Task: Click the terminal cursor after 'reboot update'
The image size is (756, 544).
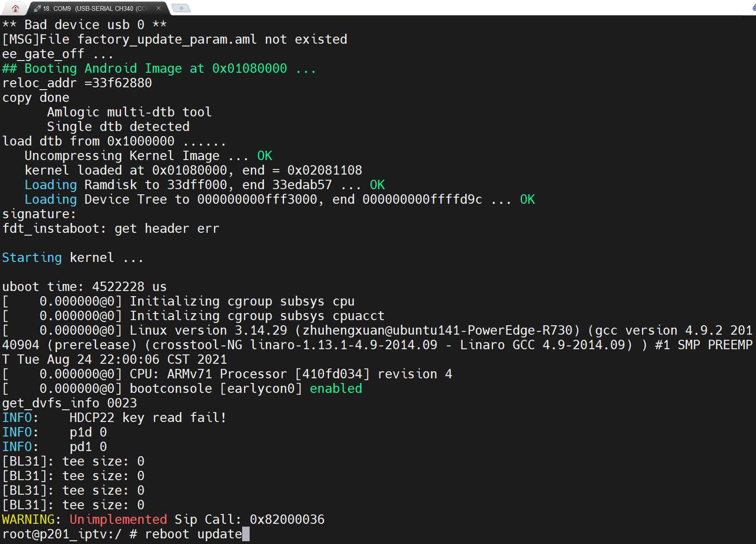Action: [246, 534]
